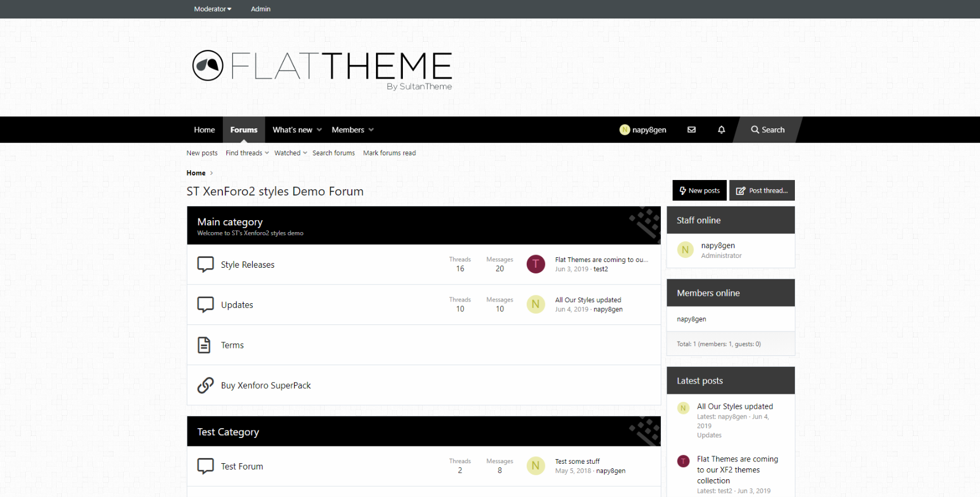Screen dimensions: 980x497
Task: Click Terms page document icon
Action: pos(204,345)
